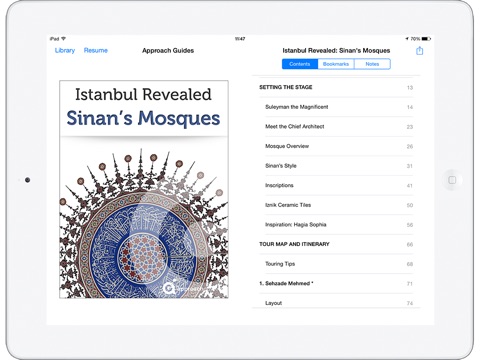The width and height of the screenshot is (480, 360).
Task: Tap the Istanbul Revealed: Sinan's Mosques heading
Action: (x=336, y=51)
